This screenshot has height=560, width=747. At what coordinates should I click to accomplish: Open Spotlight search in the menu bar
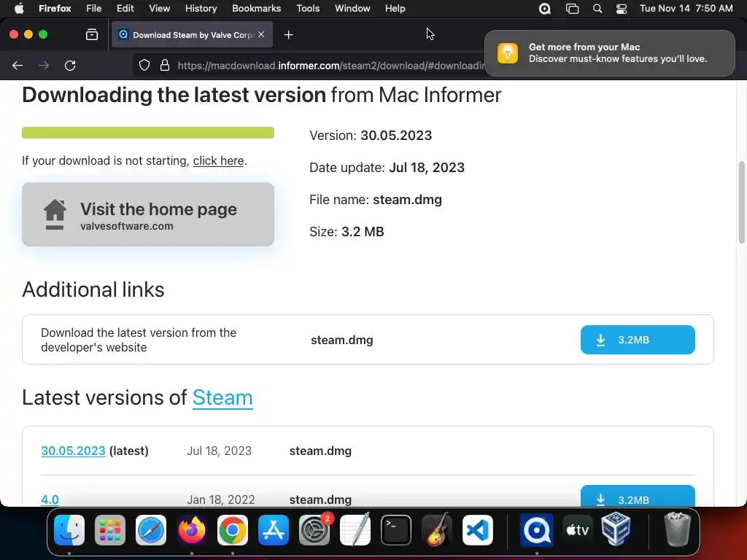pyautogui.click(x=597, y=9)
